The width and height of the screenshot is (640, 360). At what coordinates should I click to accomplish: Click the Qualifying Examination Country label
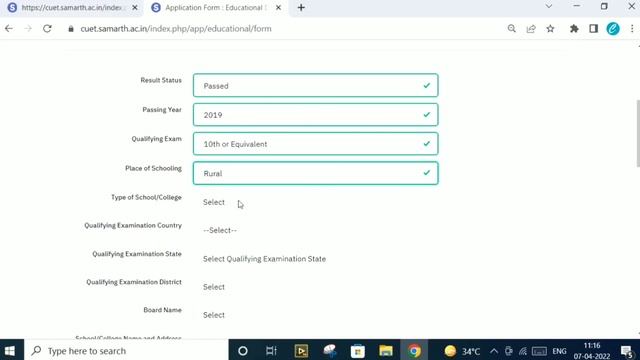(x=133, y=226)
